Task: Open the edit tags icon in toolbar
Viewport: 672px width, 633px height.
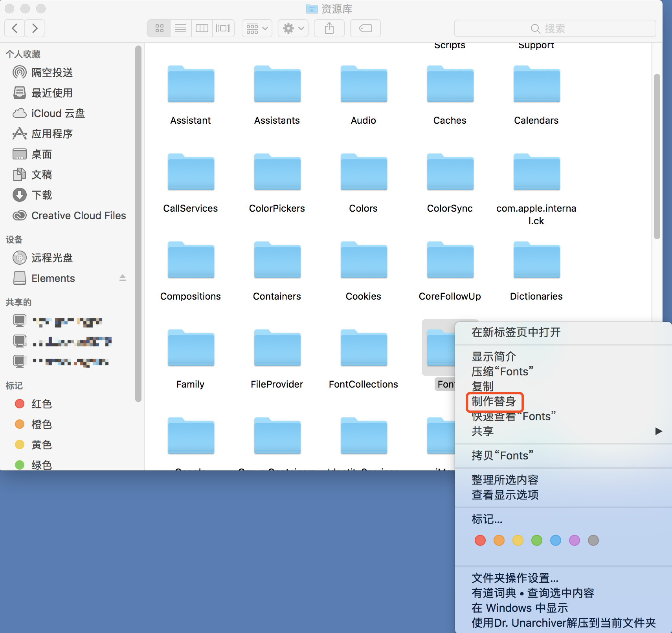Action: (x=365, y=28)
